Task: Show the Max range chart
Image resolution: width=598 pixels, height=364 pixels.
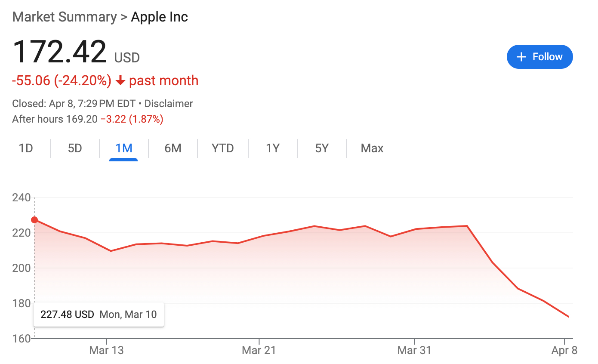Action: click(372, 148)
